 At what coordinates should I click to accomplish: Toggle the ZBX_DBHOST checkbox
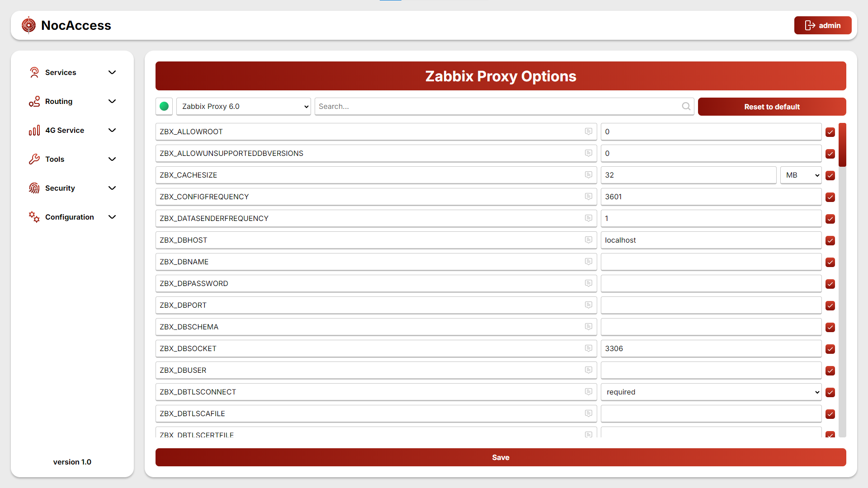[x=830, y=241]
